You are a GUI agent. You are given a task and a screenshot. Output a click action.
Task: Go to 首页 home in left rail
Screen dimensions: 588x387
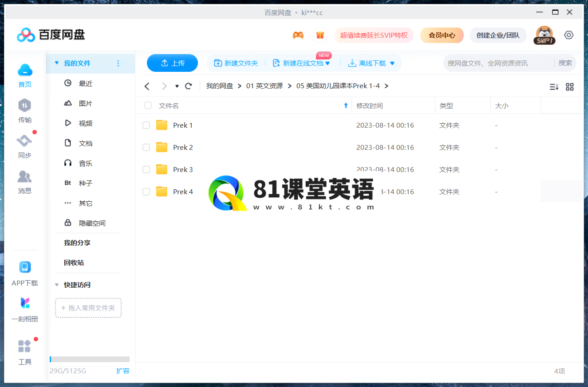25,76
